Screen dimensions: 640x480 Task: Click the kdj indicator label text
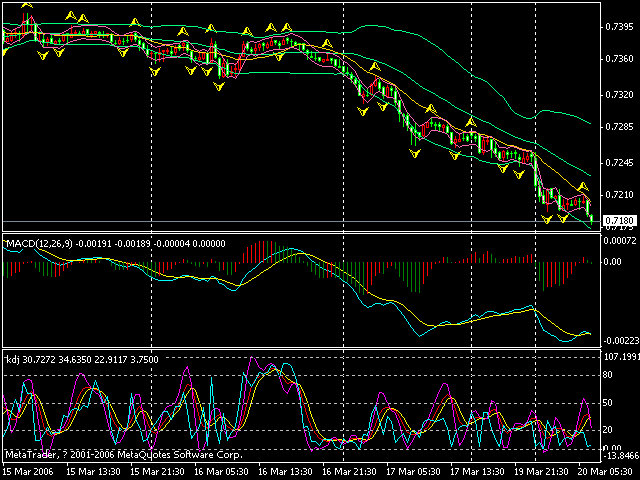point(13,357)
